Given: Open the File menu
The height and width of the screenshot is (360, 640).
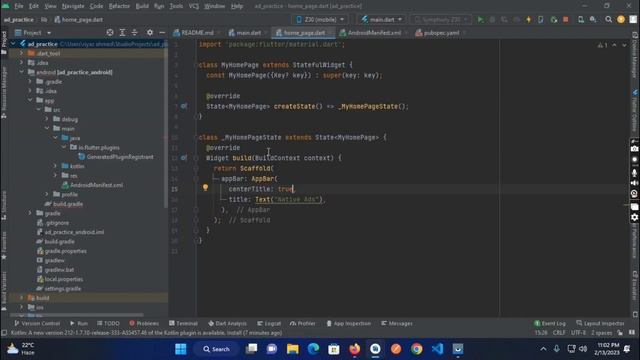Looking at the screenshot, I should tap(18, 6).
